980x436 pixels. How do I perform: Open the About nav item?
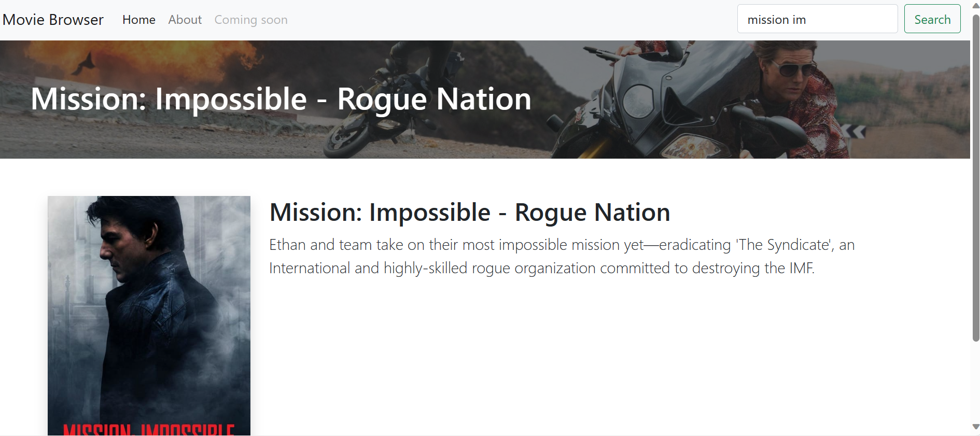tap(185, 20)
